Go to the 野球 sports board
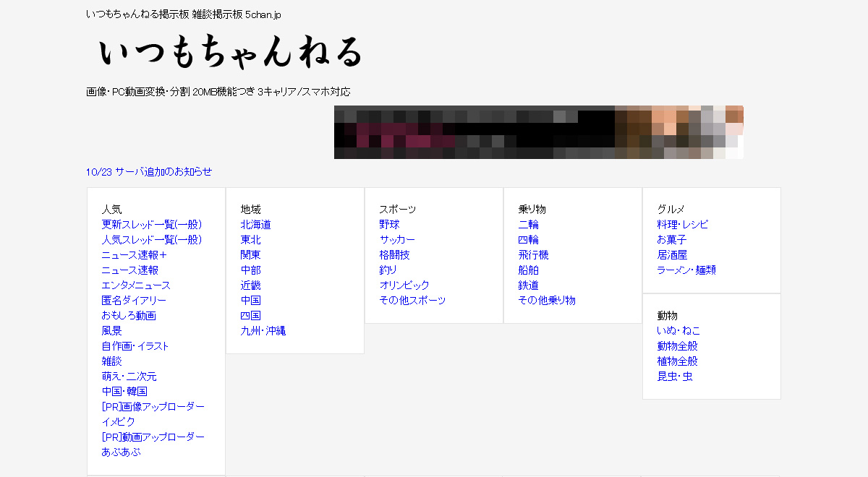Viewport: 868px width, 477px height. [x=389, y=225]
